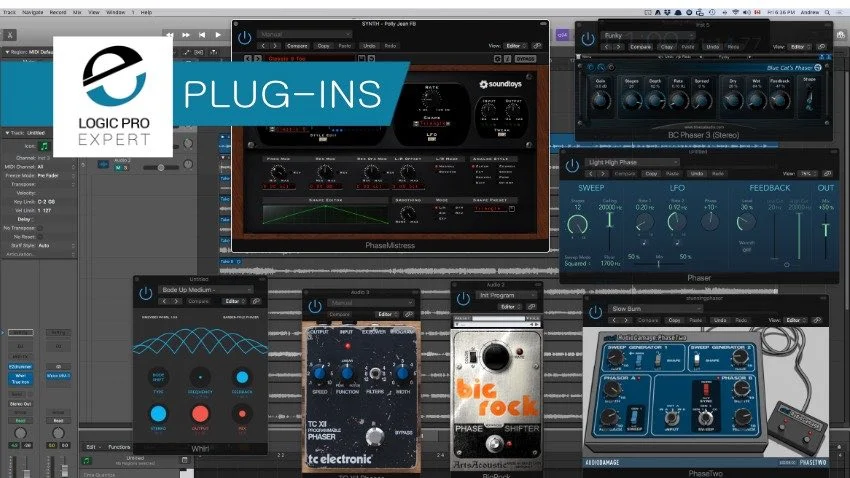Open the Bode Up Medium preset dropdown in Whirl
Viewport: 850px width, 478px height.
tap(205, 290)
